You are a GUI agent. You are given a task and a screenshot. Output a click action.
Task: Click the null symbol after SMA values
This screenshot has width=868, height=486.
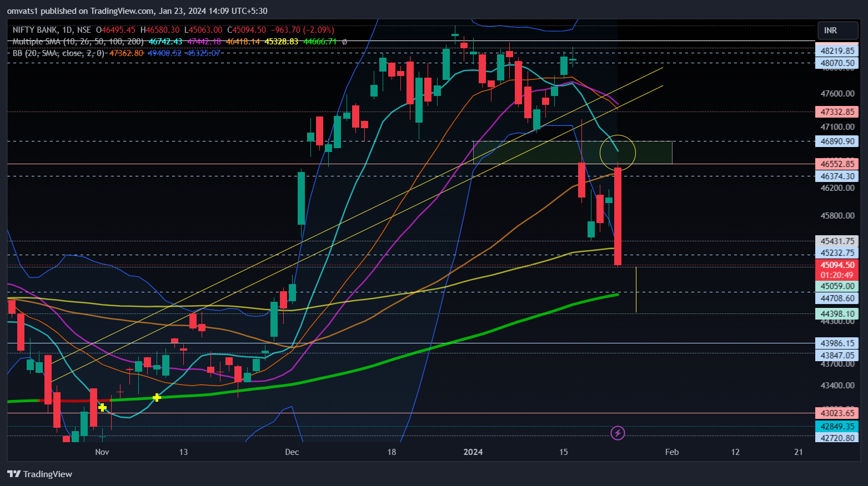coord(344,42)
